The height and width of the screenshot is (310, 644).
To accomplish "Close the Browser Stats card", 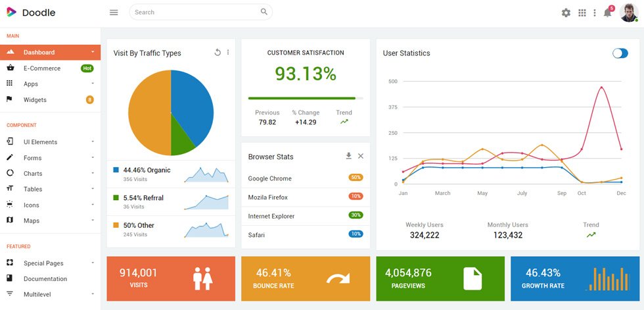I will click(361, 156).
